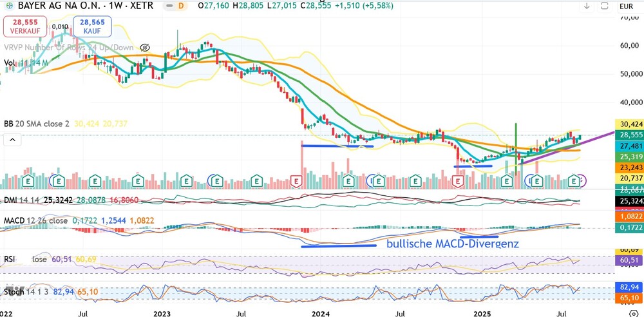Click the 40,000 price axis label
Viewport: 644px width, 317px height.
[631, 102]
